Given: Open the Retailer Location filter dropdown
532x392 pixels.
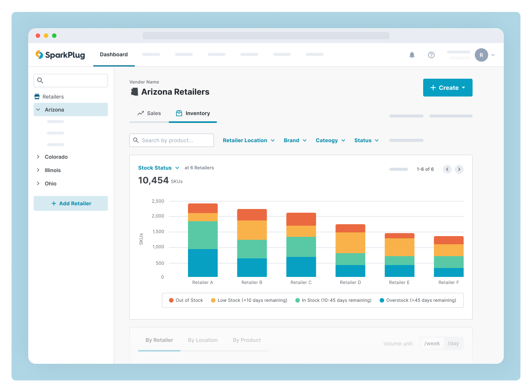Looking at the screenshot, I should (249, 140).
